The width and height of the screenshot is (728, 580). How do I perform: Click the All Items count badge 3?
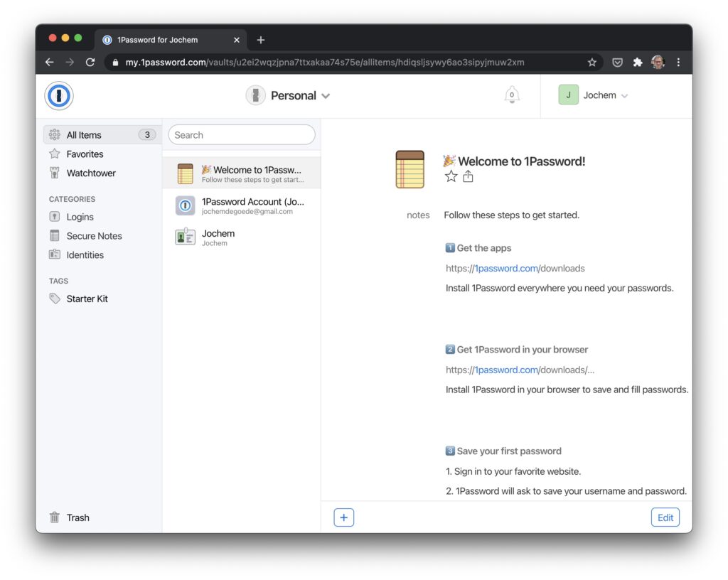point(146,134)
